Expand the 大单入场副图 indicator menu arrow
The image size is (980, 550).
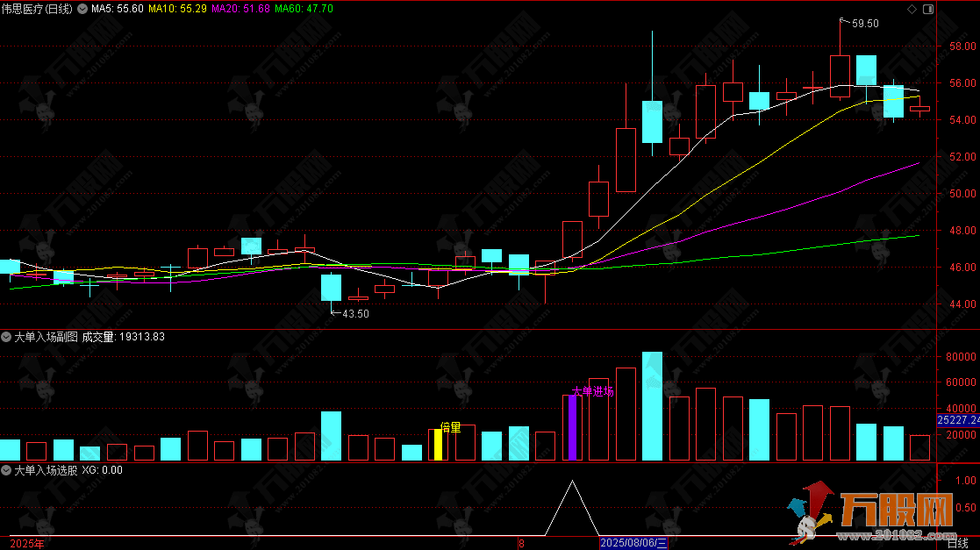pos(6,336)
